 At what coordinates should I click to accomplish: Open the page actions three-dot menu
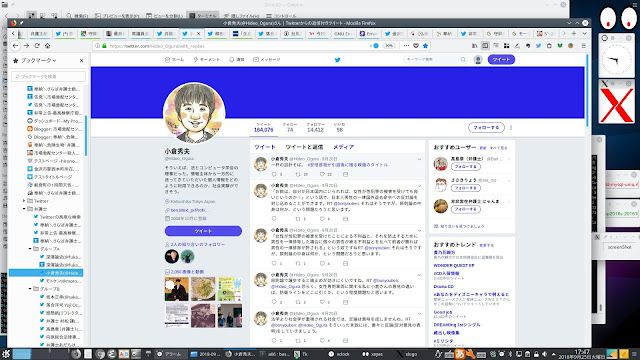pyautogui.click(x=406, y=46)
